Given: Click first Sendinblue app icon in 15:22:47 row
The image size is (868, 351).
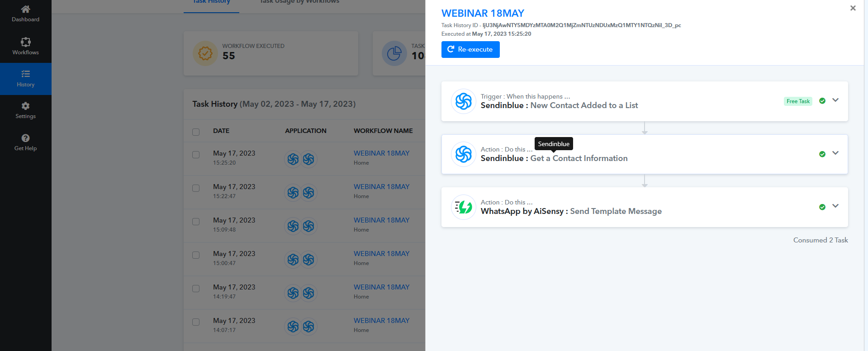Looking at the screenshot, I should click(293, 193).
